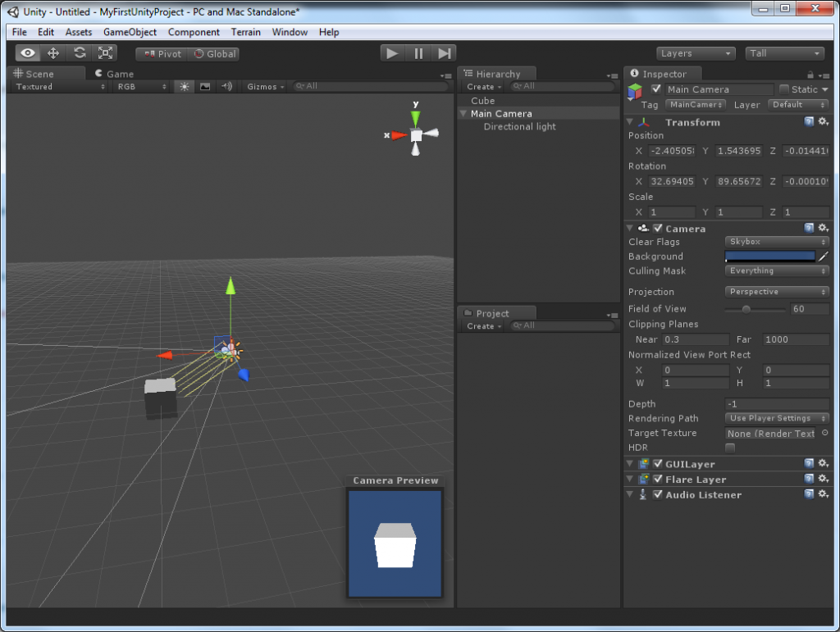
Task: Open the Default Layer dropdown
Action: point(798,105)
